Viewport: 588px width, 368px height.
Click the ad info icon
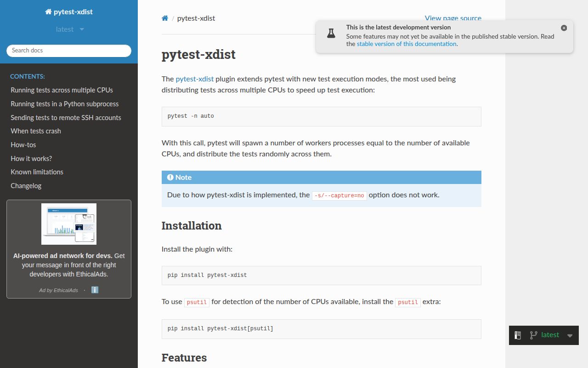click(95, 290)
